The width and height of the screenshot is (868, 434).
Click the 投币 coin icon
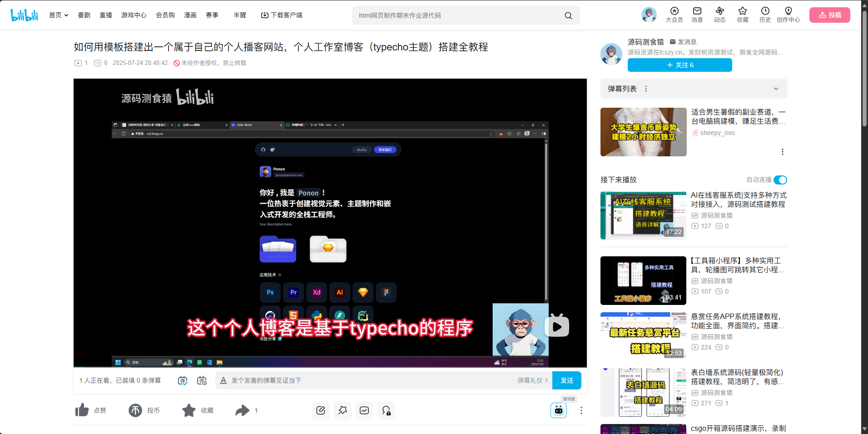(x=135, y=410)
